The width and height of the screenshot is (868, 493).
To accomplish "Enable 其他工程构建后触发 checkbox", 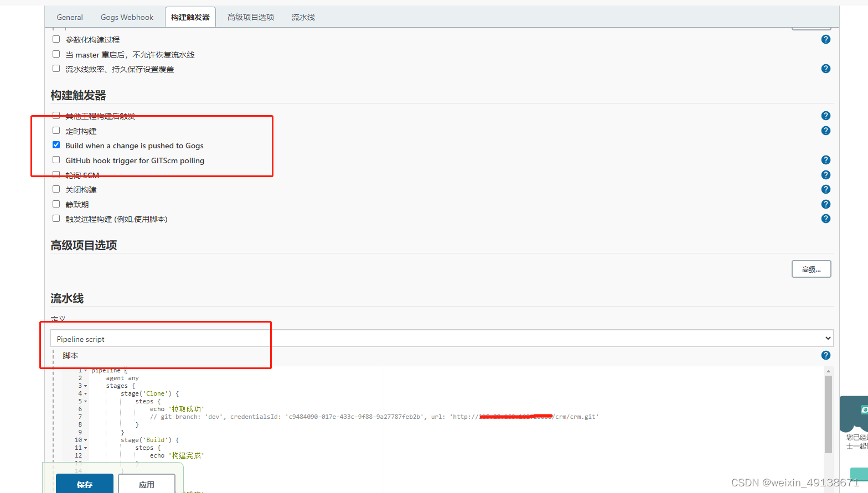I will 56,116.
